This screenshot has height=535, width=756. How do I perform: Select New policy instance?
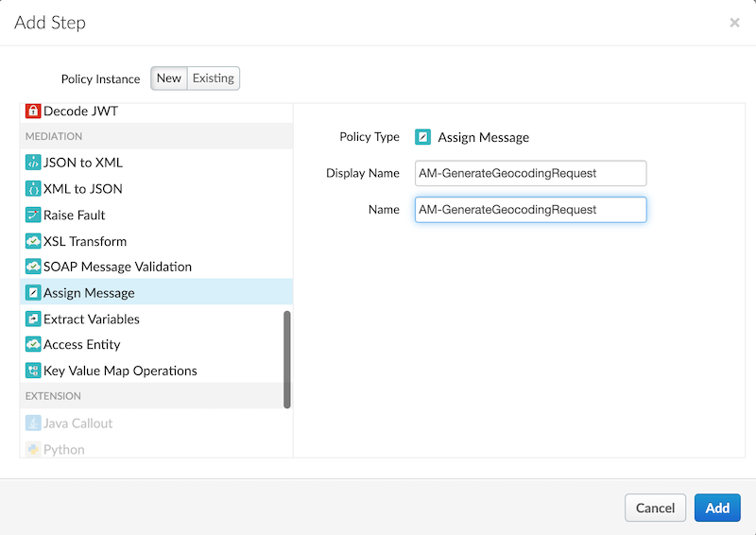(169, 78)
